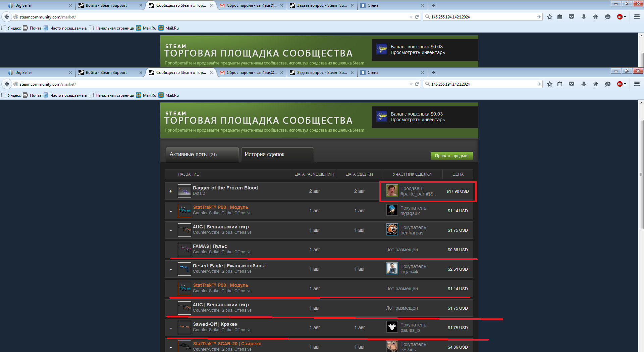The height and width of the screenshot is (352, 644).
Task: Open the bookmarks list icon in the lower window
Action: click(x=560, y=84)
